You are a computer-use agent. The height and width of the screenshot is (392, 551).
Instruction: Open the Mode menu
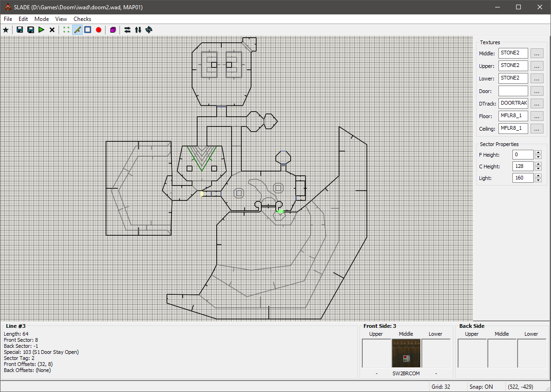(41, 19)
